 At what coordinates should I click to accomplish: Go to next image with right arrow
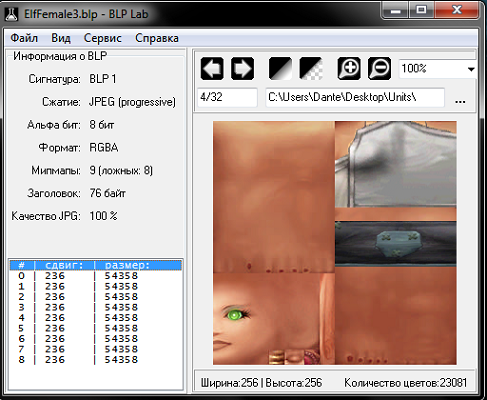point(242,69)
